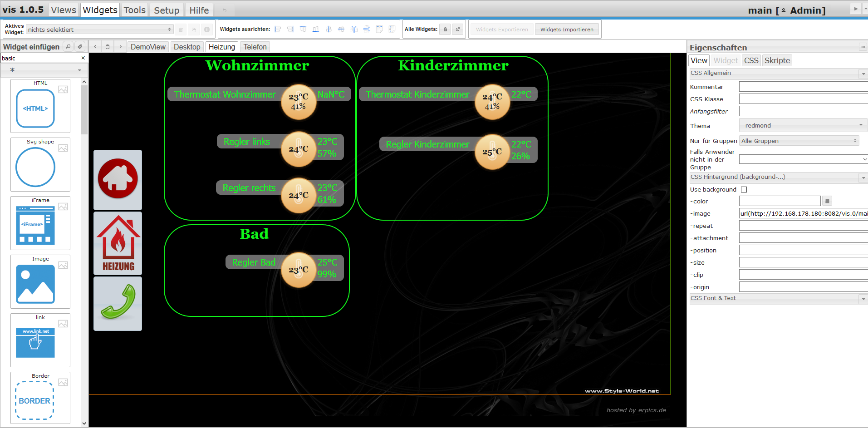Image resolution: width=868 pixels, height=429 pixels.
Task: Select the iFrame widget thumbnail
Action: coord(40,223)
